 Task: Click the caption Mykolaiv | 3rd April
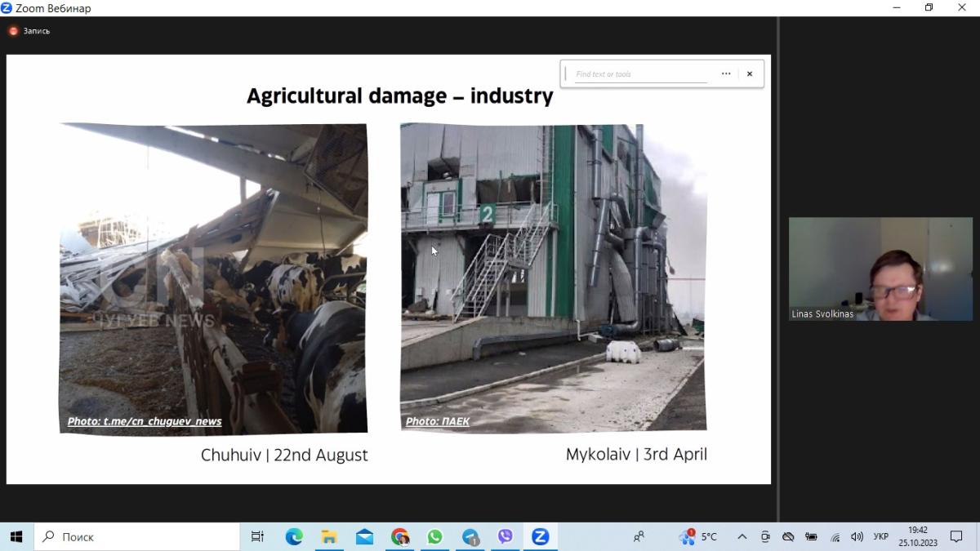pos(636,454)
